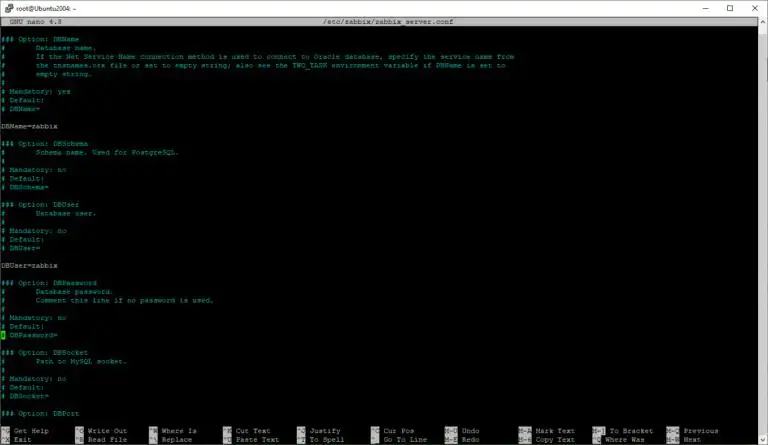
Task: Click the '### Option: DBPassword' heading line
Action: pyautogui.click(x=49, y=283)
